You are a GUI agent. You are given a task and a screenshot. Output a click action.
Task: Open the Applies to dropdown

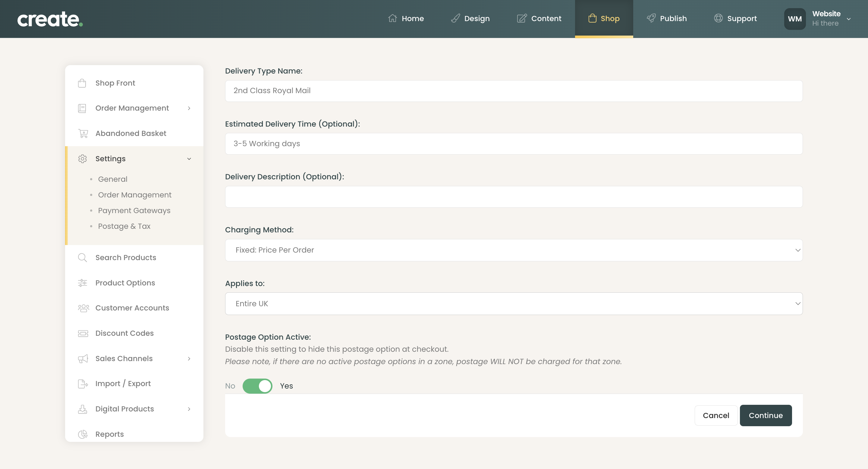pos(514,304)
